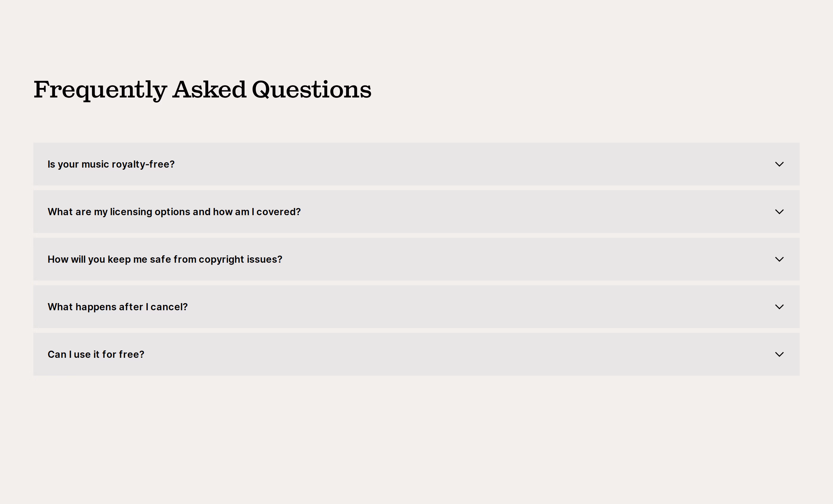Open the chevron for the copyright issues question
The height and width of the screenshot is (504, 833).
pyautogui.click(x=779, y=259)
